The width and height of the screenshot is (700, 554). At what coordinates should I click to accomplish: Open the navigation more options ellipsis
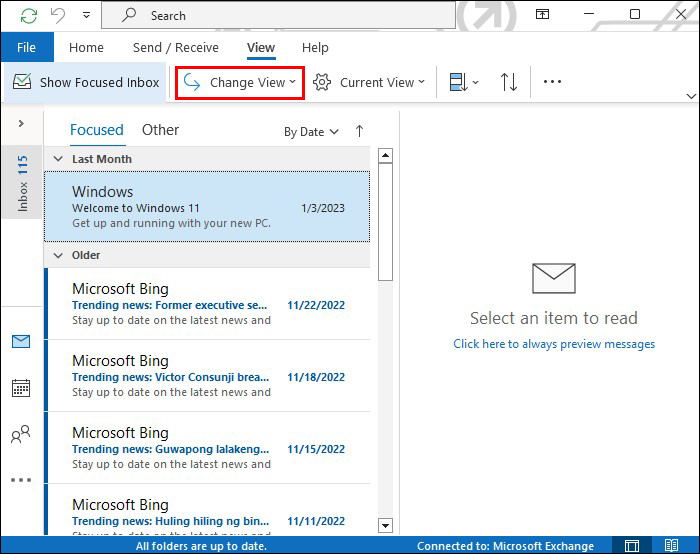[x=21, y=480]
